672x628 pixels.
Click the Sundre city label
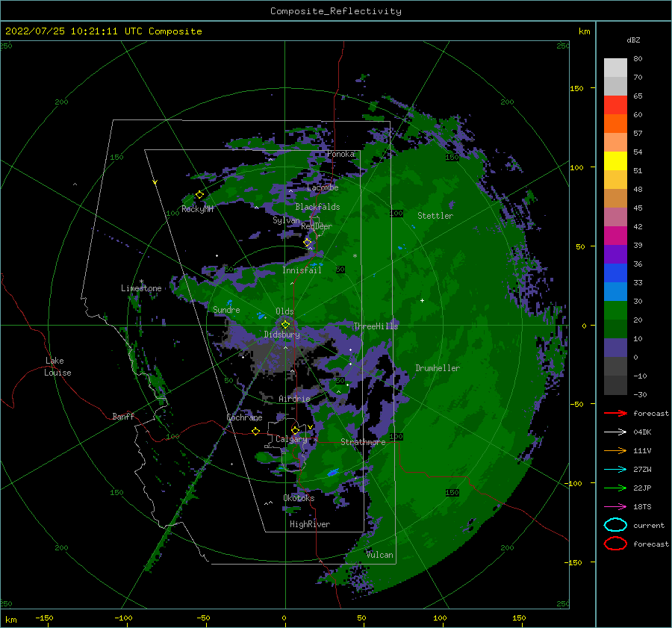[227, 309]
